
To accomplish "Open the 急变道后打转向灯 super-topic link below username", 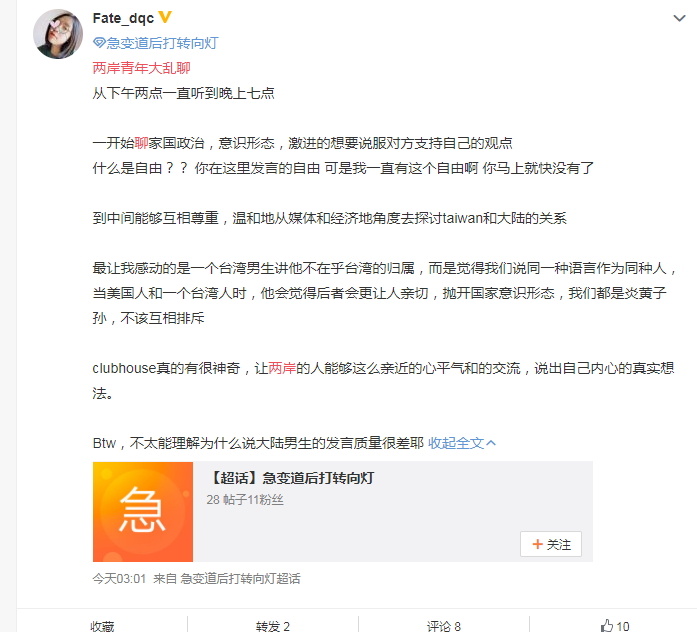I will pos(162,43).
